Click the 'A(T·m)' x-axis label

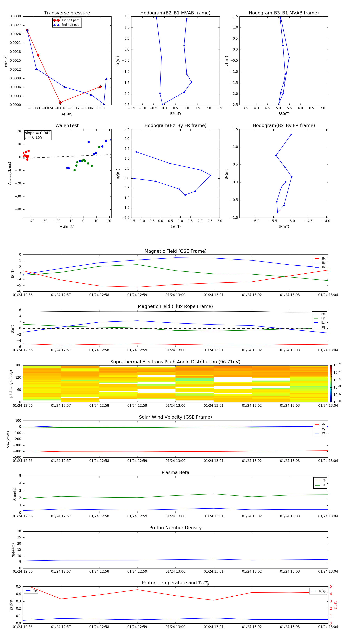67,114
